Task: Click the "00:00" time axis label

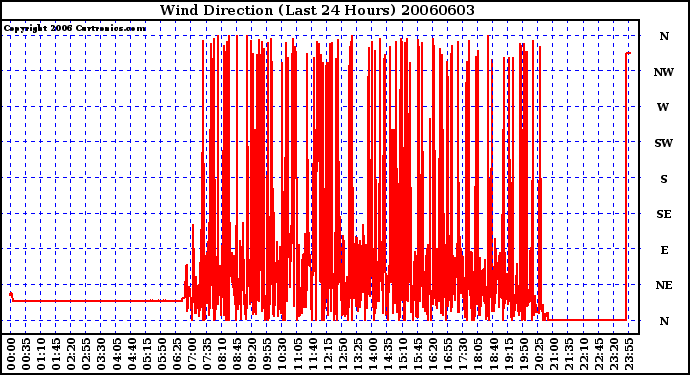Action: click(x=11, y=354)
